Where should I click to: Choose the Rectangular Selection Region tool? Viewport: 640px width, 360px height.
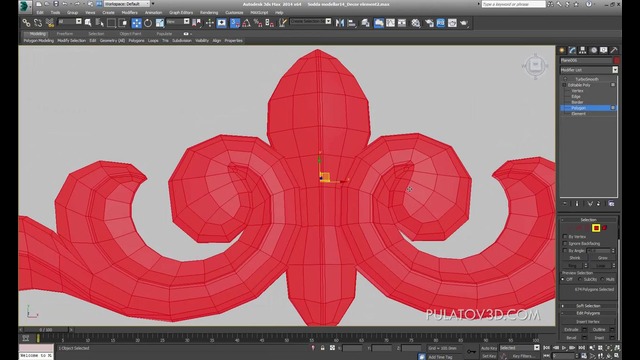pyautogui.click(x=111, y=23)
